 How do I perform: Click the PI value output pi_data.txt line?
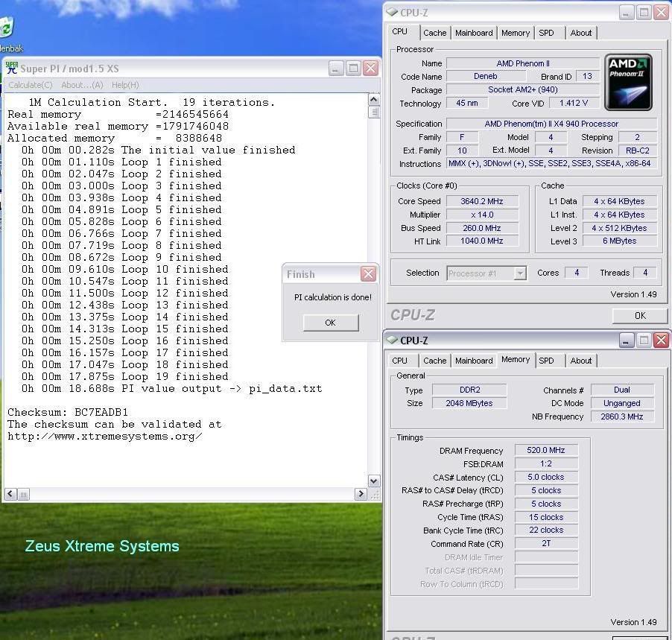click(172, 388)
